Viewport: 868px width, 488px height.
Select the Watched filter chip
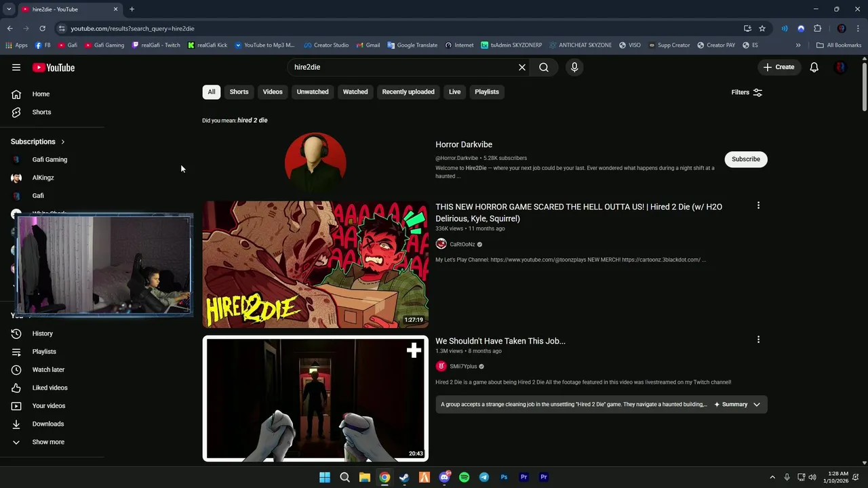(x=355, y=92)
